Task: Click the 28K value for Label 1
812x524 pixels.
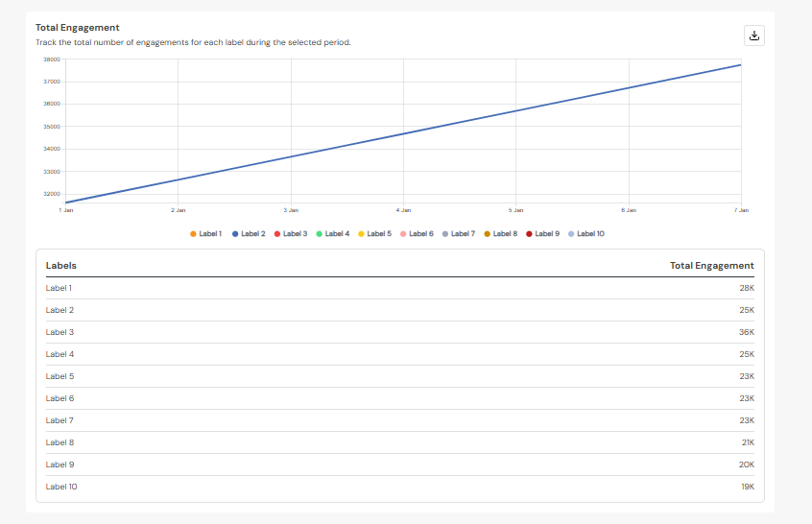Action: pos(746,288)
